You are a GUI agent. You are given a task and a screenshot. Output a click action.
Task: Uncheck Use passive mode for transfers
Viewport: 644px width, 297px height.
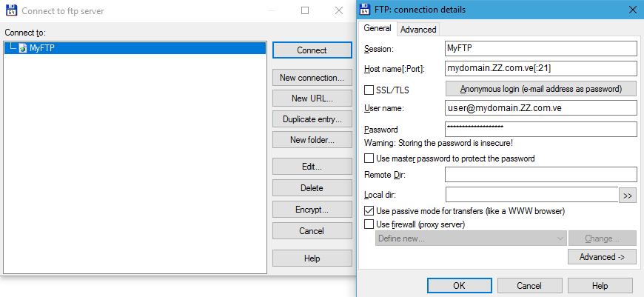click(x=369, y=211)
